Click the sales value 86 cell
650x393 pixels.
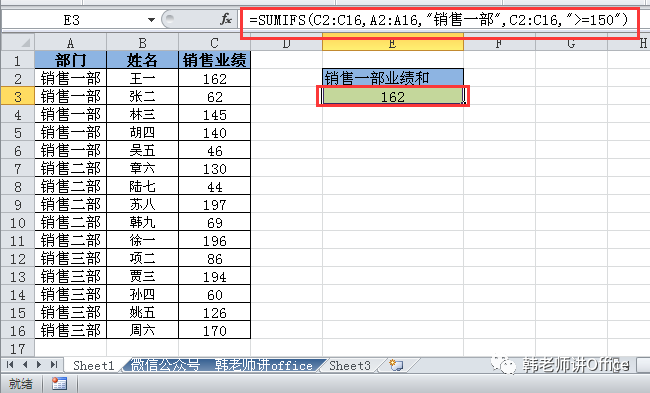click(214, 259)
